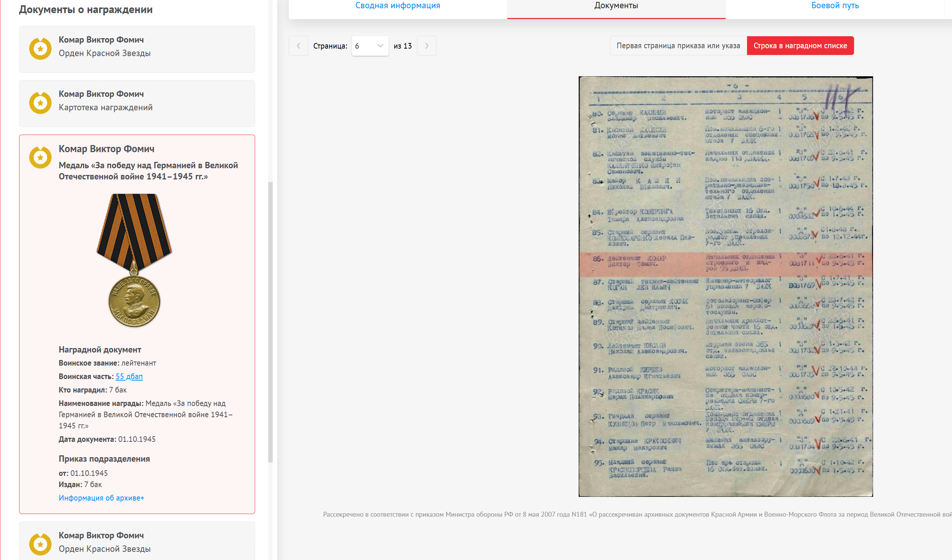Image resolution: width=952 pixels, height=560 pixels.
Task: Open first Орден Красной Звезды record
Action: [x=137, y=49]
